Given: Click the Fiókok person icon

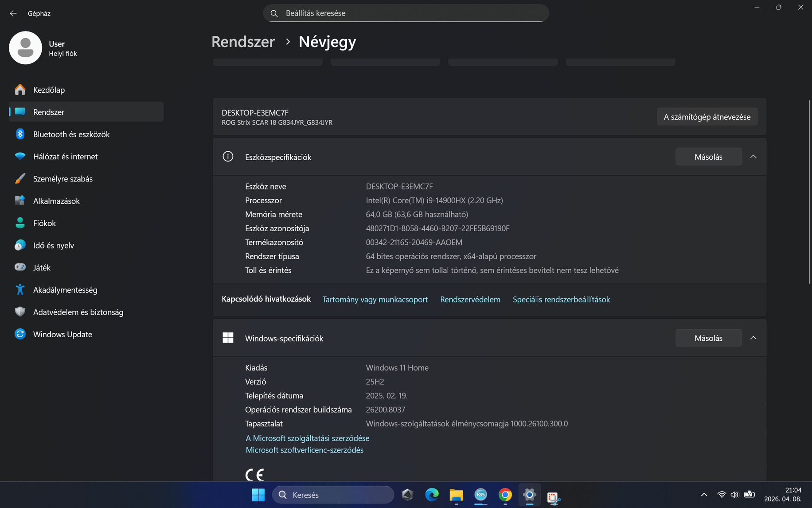Looking at the screenshot, I should (20, 223).
